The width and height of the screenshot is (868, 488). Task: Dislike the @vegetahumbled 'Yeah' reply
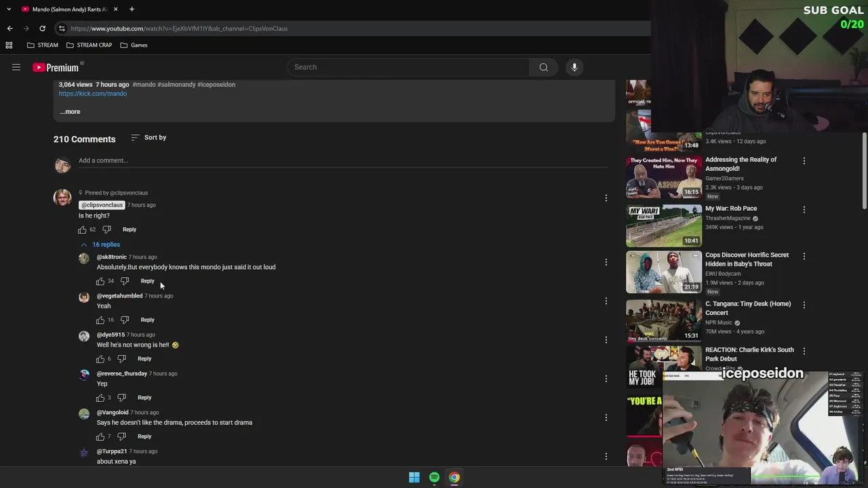coord(124,320)
